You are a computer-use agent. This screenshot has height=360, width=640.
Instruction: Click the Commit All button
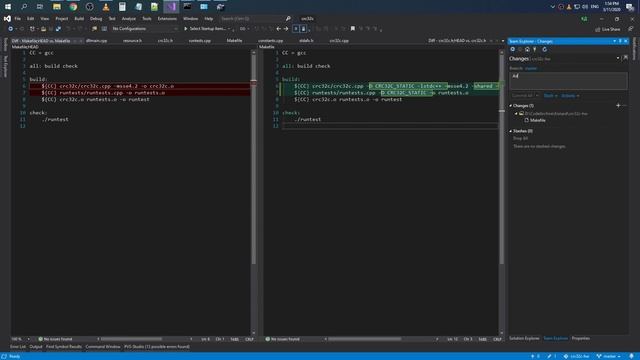coord(522,96)
